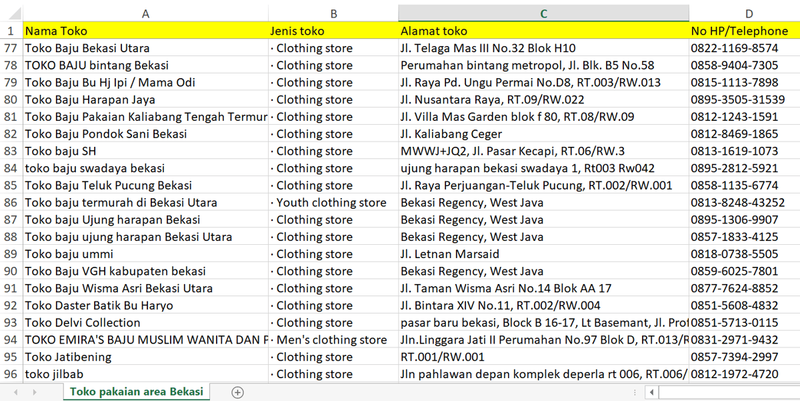Select address Jl. Telaga Mas III No.32 Blok H10
The image size is (800, 401).
(543, 48)
